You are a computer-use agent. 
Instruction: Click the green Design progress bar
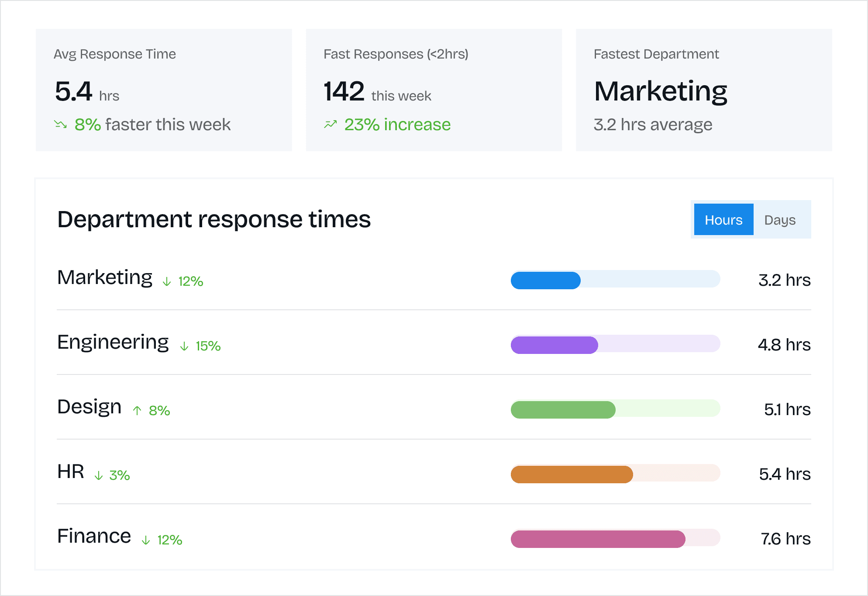(x=563, y=409)
